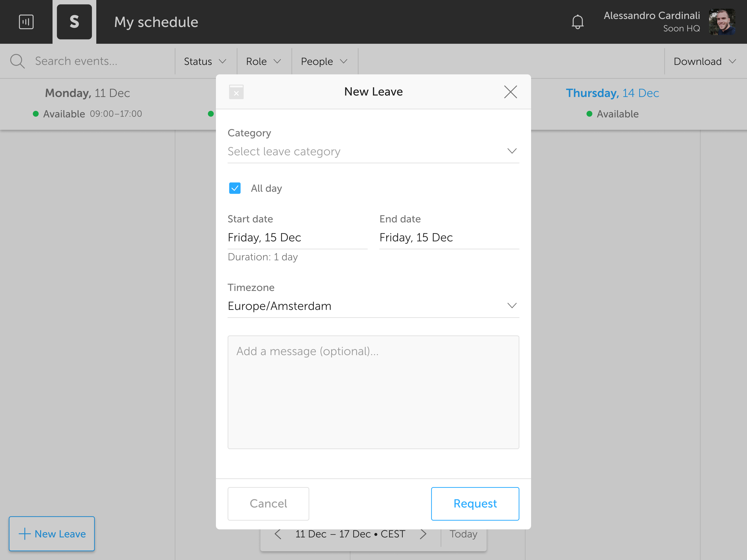Open notifications bell icon
The width and height of the screenshot is (747, 560).
click(x=578, y=22)
